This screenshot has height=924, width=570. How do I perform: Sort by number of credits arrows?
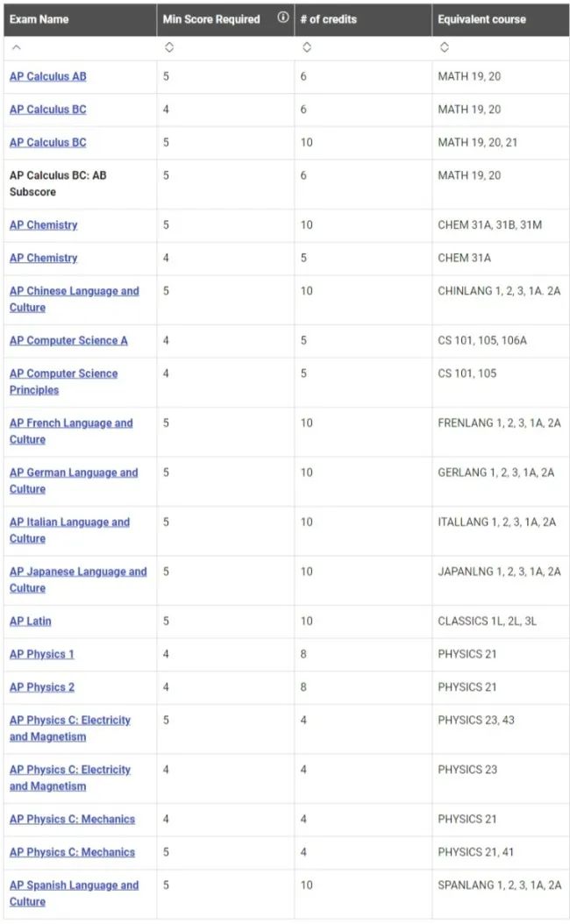(307, 47)
